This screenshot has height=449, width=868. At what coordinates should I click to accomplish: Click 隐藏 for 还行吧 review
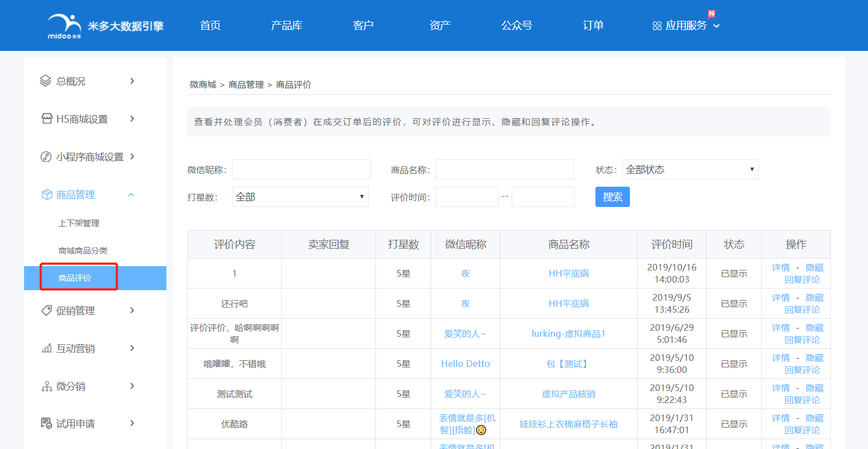click(814, 298)
